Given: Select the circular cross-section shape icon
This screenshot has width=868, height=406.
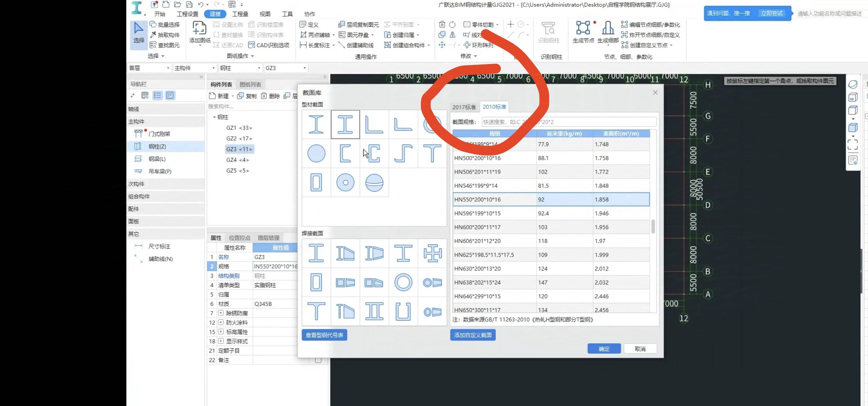Looking at the screenshot, I should tap(315, 153).
